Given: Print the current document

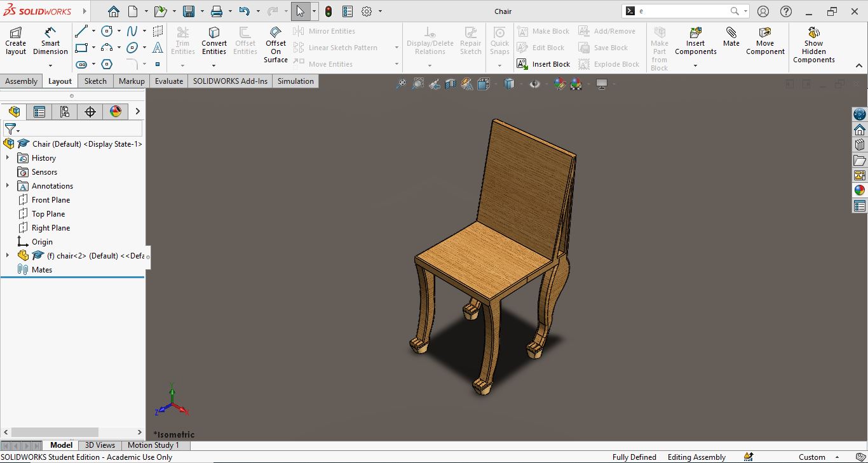Looking at the screenshot, I should pyautogui.click(x=217, y=11).
